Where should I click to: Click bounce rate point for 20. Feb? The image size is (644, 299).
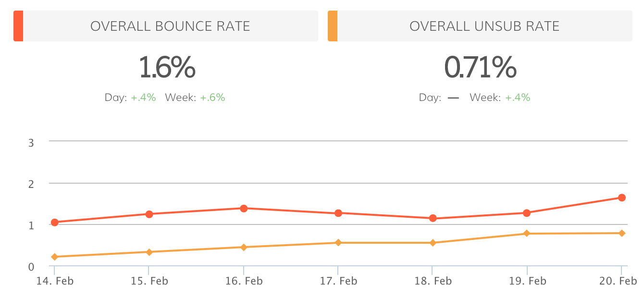621,198
